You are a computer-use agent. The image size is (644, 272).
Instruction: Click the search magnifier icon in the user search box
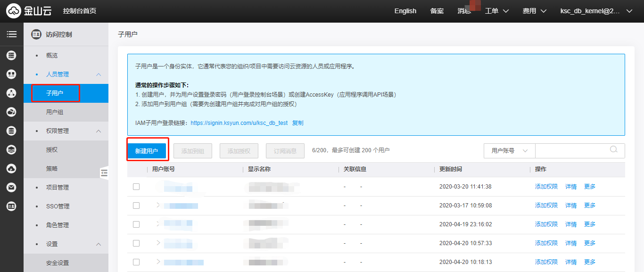point(614,150)
